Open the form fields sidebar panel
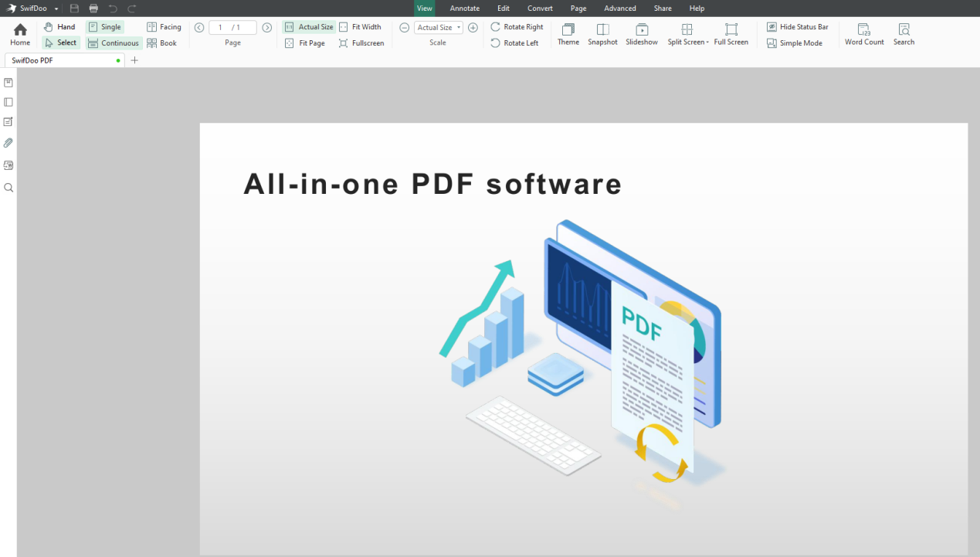Screen dimensions: 980x557 click(x=8, y=165)
